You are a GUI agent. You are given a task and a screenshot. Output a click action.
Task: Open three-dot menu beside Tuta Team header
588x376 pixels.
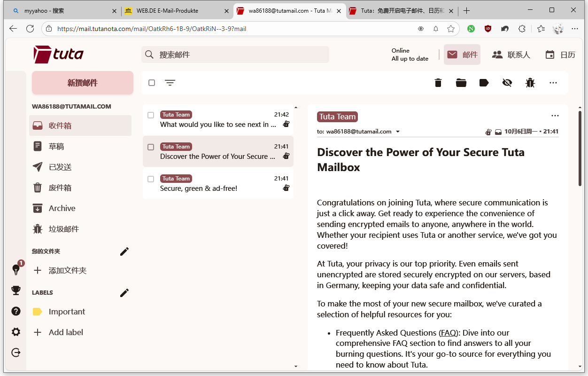tap(555, 116)
